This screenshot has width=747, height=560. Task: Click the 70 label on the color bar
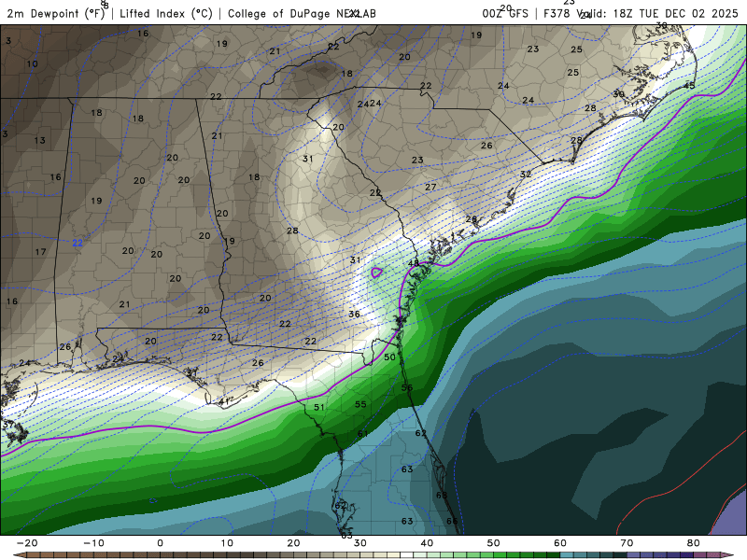tap(627, 543)
